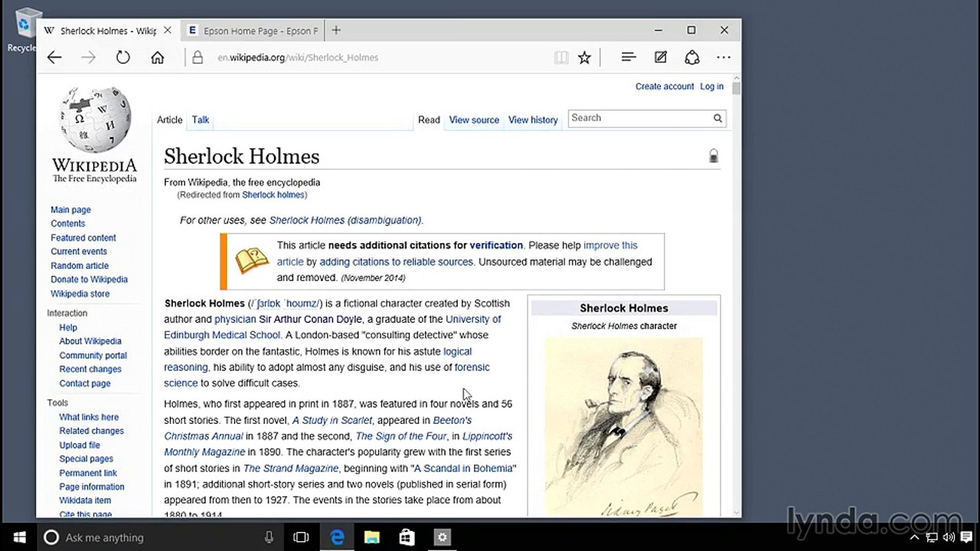Select the Talk tab

(x=201, y=120)
